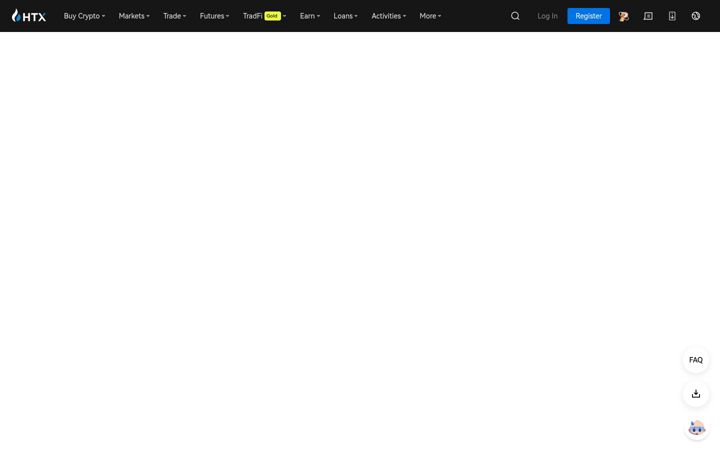Image resolution: width=720 pixels, height=450 pixels.
Task: Click the yellow Gold badge
Action: 272,16
